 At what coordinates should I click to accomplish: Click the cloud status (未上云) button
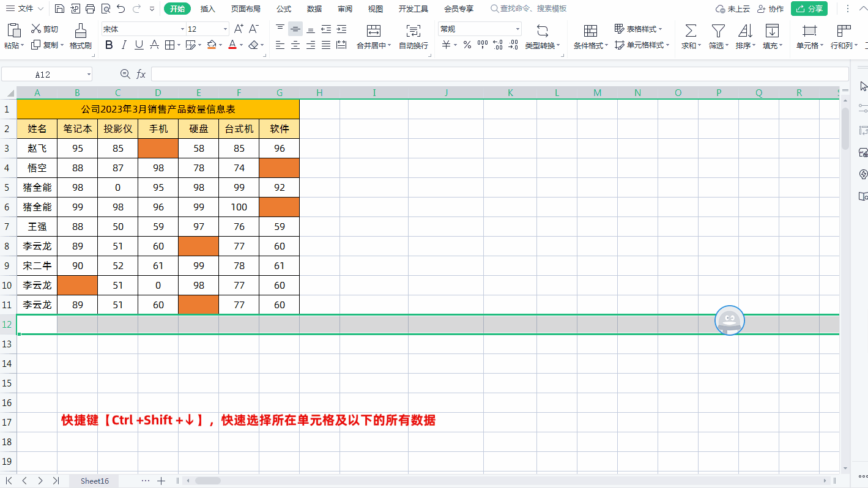pos(733,9)
